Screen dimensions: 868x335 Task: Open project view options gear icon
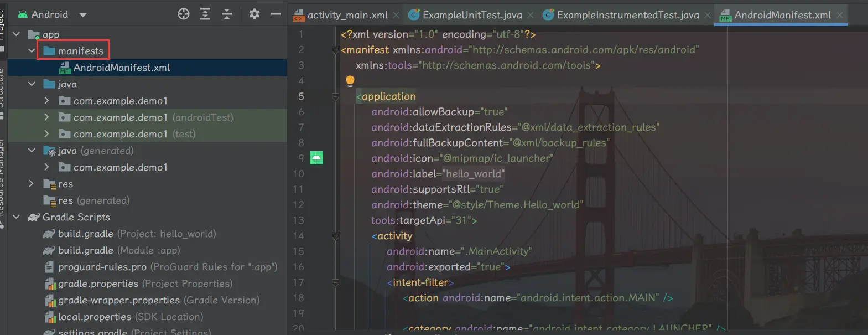tap(254, 14)
